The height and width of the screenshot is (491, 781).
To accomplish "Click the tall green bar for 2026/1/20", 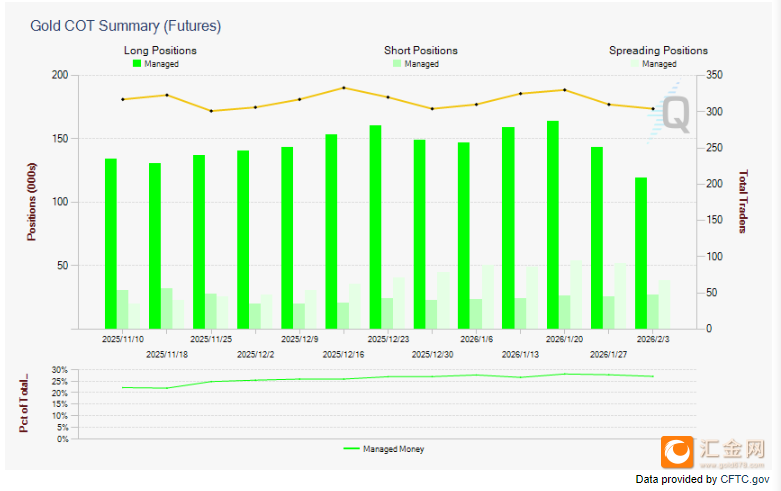I will (x=553, y=224).
